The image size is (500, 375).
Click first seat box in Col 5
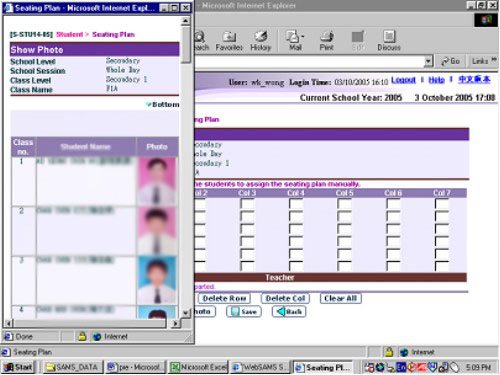(x=344, y=204)
